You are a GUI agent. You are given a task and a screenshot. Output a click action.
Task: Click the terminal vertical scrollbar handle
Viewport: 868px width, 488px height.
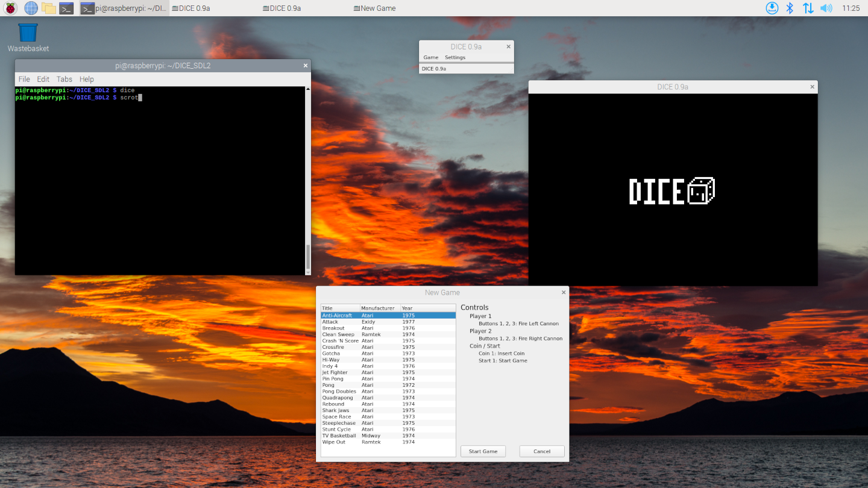(x=308, y=257)
